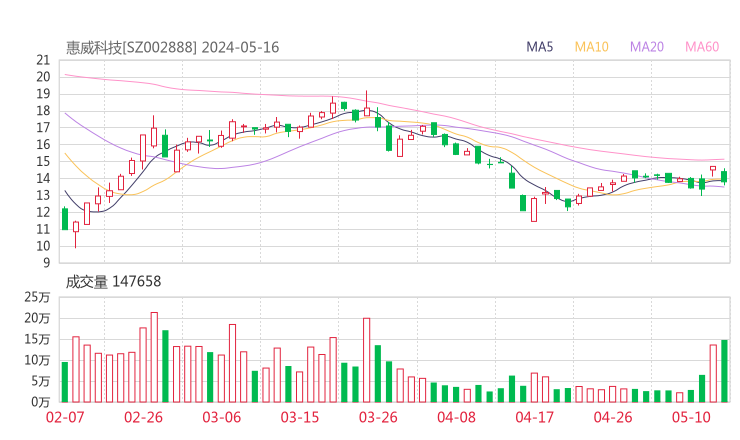The width and height of the screenshot is (740, 440).
Task: Click the last green volume bar at right end
Action: click(724, 371)
